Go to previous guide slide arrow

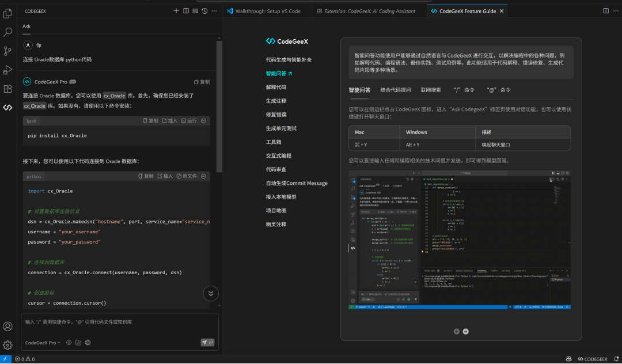tap(457, 332)
